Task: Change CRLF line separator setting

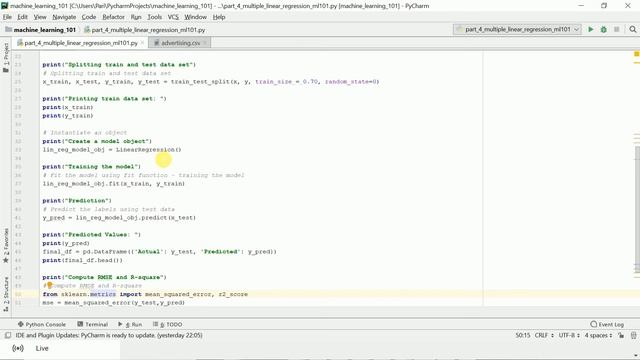Action: pos(544,336)
